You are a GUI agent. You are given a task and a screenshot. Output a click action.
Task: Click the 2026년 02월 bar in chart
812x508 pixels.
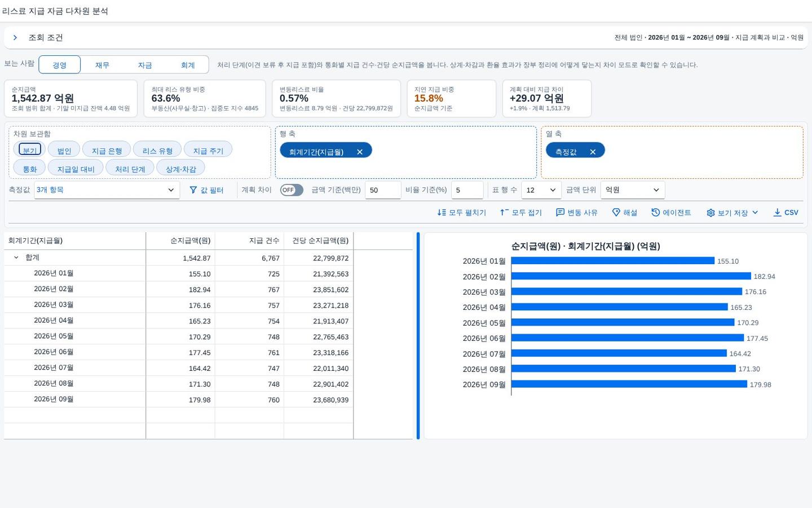point(631,277)
